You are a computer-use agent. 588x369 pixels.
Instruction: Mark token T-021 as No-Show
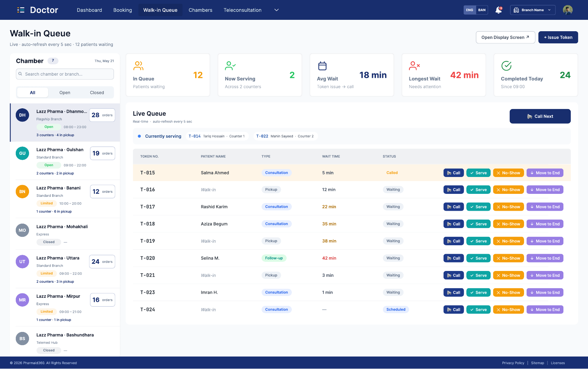(x=508, y=275)
